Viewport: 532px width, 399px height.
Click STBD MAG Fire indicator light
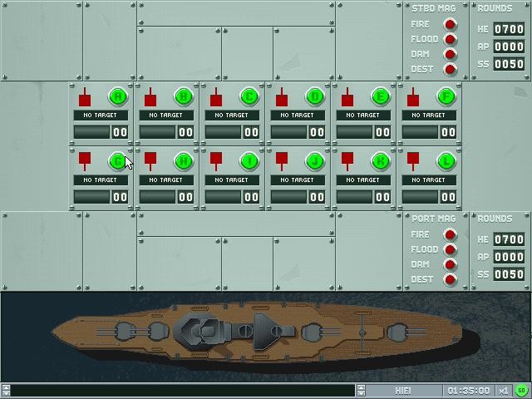pyautogui.click(x=451, y=24)
